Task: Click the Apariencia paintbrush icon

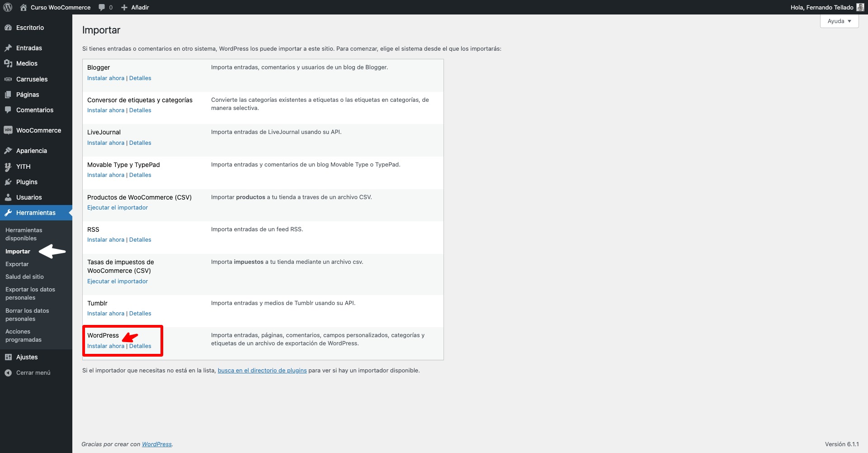Action: 8,151
